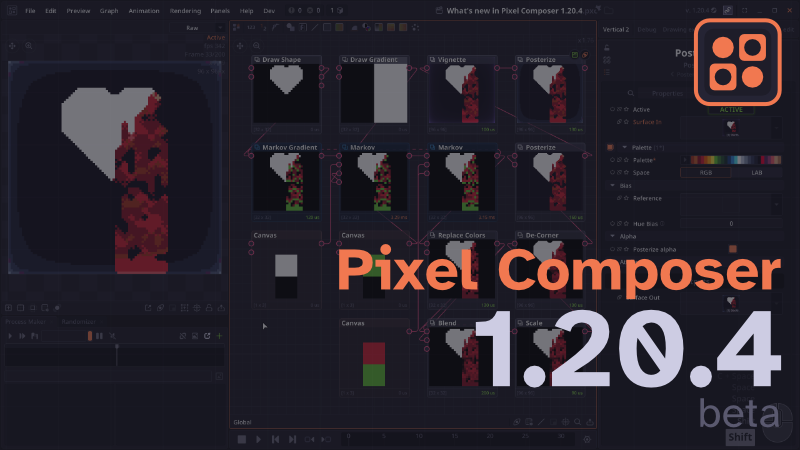Viewport: 800px width, 450px height.
Task: Select the pan tool in graph panel
Action: [x=240, y=46]
